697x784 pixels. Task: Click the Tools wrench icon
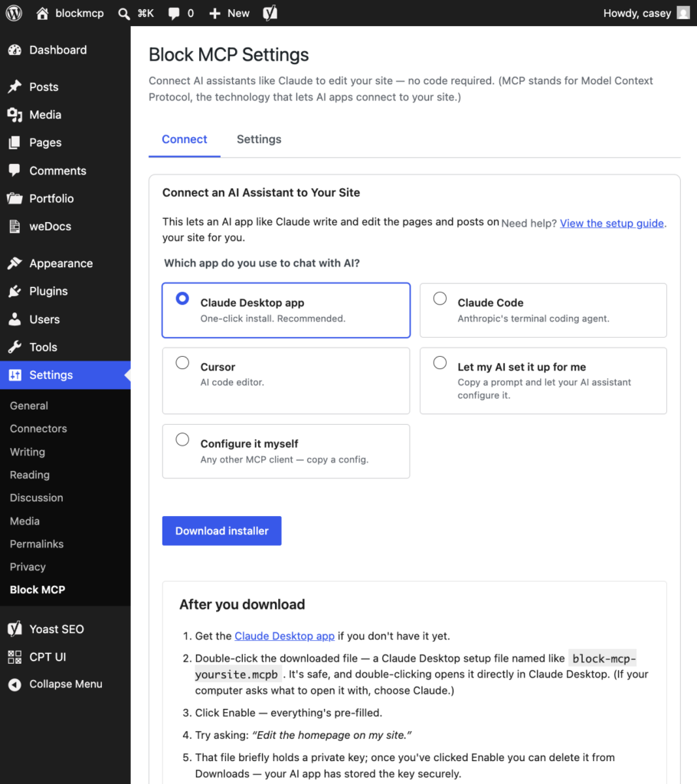(x=15, y=347)
